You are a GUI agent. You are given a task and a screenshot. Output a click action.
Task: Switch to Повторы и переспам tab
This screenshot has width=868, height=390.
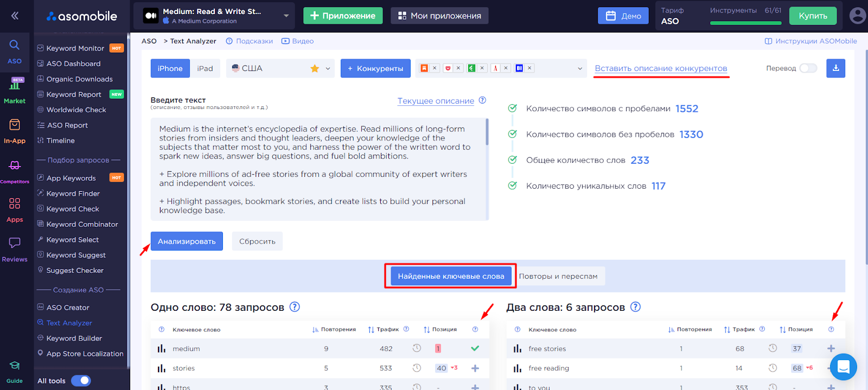click(x=558, y=276)
